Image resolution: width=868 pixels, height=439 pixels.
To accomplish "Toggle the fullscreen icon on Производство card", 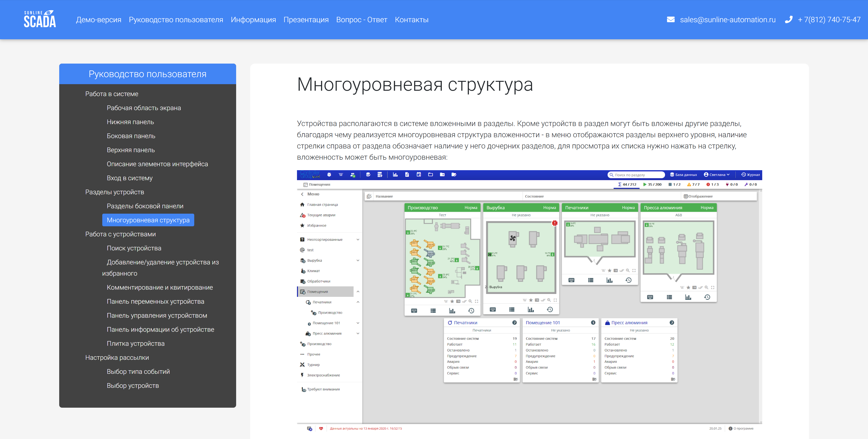I will (x=476, y=301).
